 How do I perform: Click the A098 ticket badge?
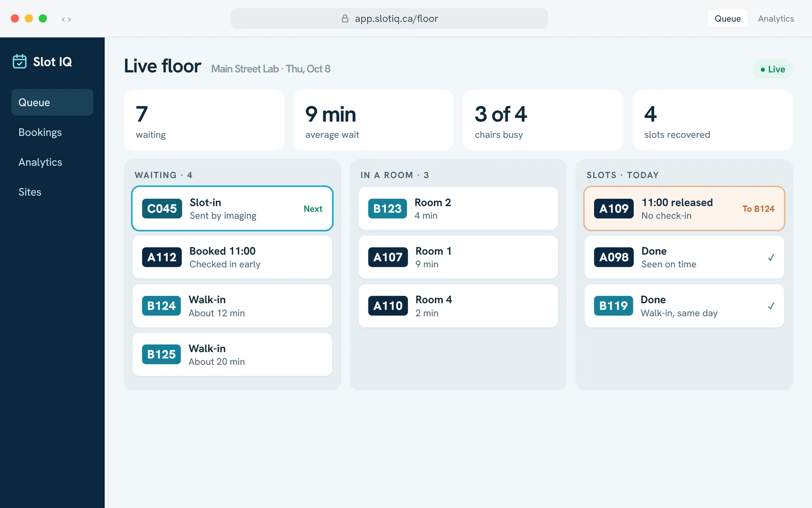click(614, 258)
